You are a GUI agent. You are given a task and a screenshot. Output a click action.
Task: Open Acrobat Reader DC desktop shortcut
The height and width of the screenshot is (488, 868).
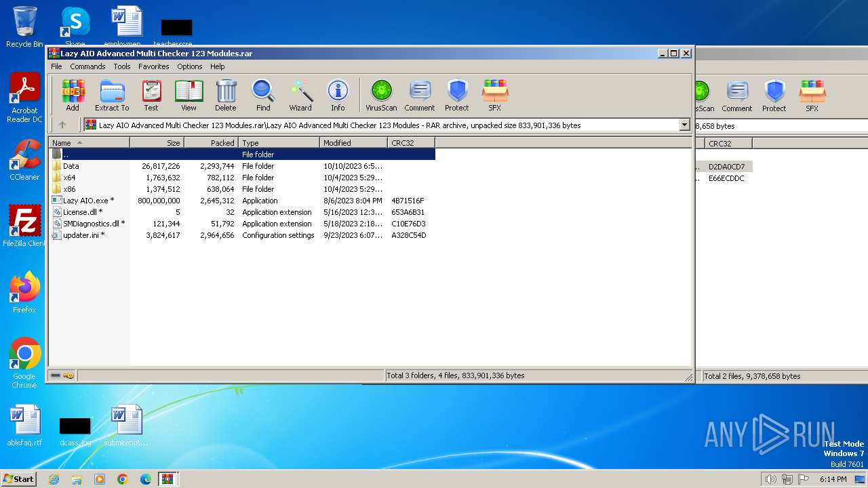point(24,98)
